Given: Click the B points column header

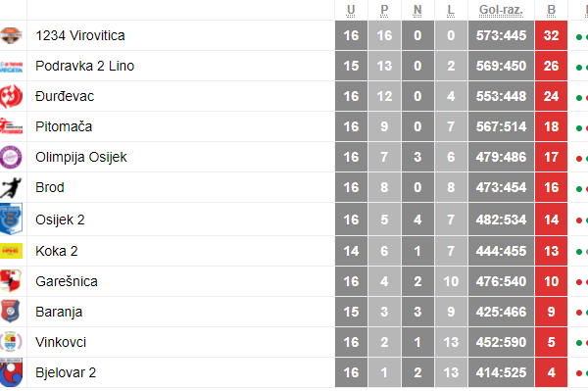Looking at the screenshot, I should point(551,10).
